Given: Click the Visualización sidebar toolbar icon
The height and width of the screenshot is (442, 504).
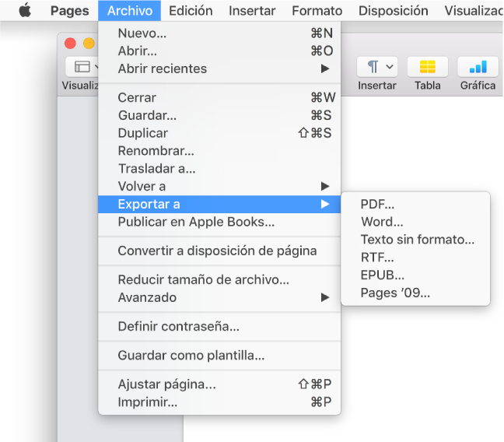Looking at the screenshot, I should pyautogui.click(x=82, y=67).
